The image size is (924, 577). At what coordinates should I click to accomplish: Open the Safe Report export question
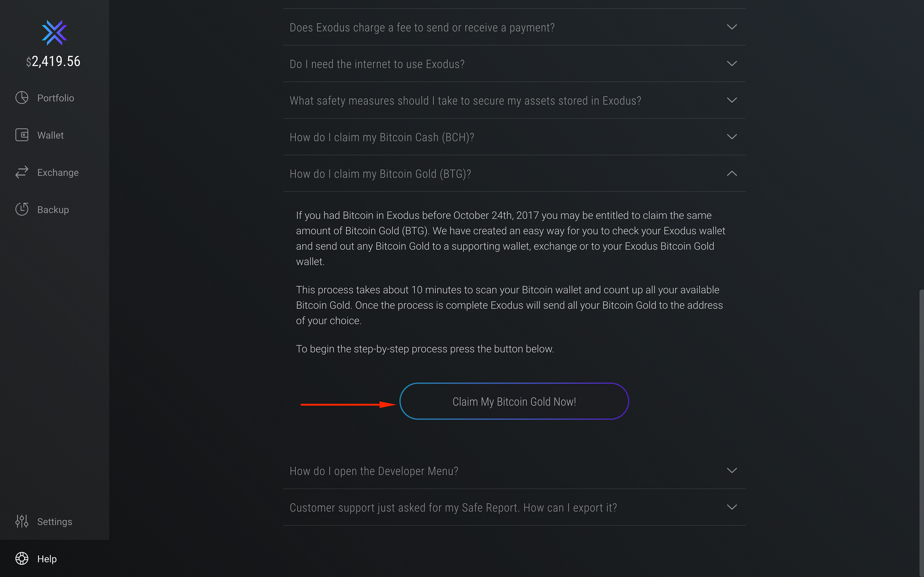(x=514, y=507)
